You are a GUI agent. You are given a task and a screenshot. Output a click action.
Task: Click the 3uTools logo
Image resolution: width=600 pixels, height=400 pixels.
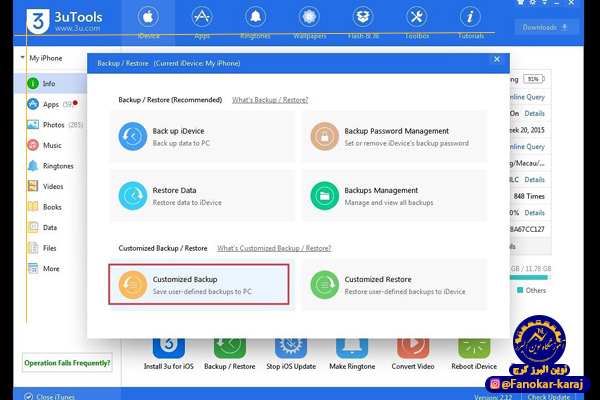pos(64,21)
